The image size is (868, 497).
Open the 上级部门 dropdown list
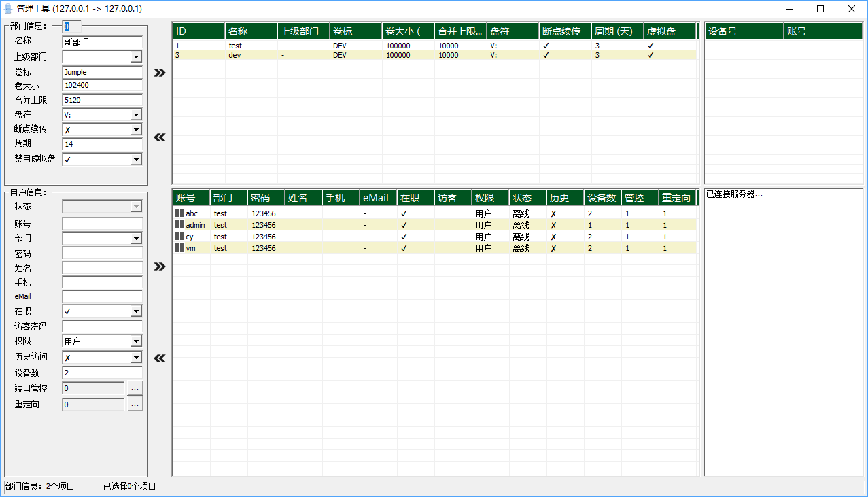(136, 57)
